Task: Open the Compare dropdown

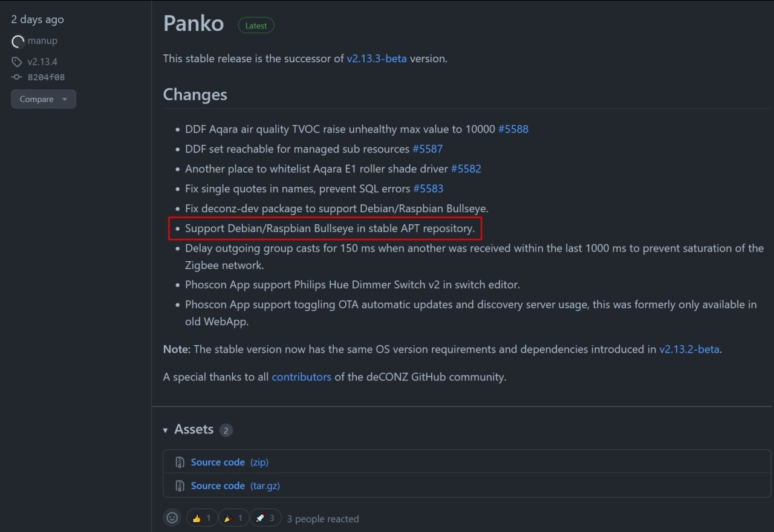Action: click(x=44, y=99)
